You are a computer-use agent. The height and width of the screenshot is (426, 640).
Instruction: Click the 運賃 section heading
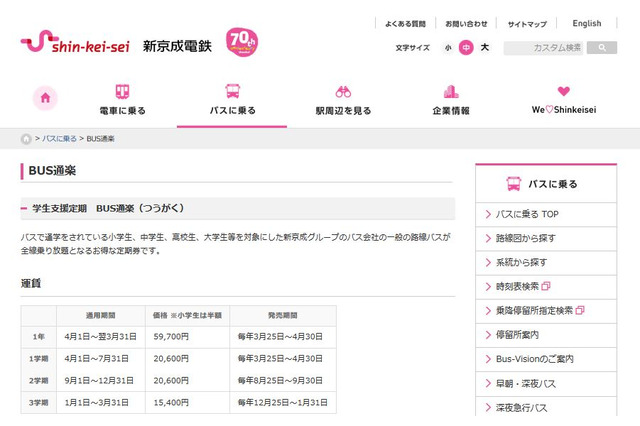pyautogui.click(x=31, y=283)
